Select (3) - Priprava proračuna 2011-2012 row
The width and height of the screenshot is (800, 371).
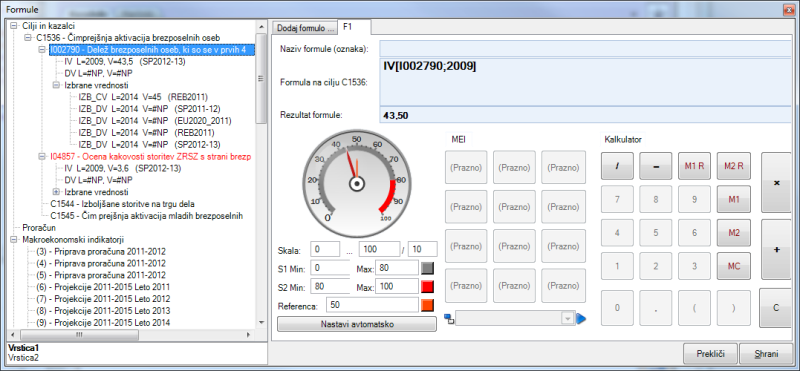(101, 252)
